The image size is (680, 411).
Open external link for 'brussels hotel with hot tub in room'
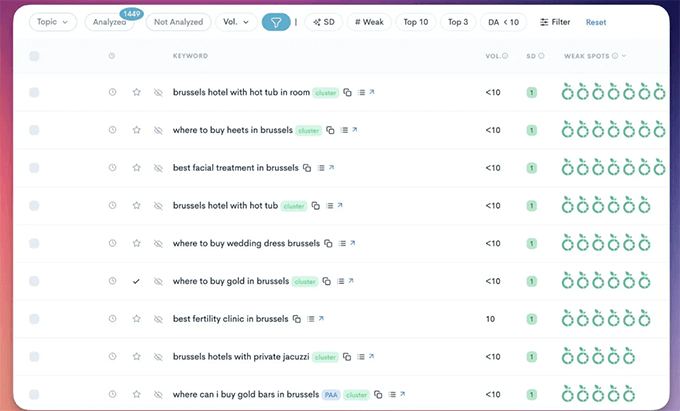(x=372, y=92)
